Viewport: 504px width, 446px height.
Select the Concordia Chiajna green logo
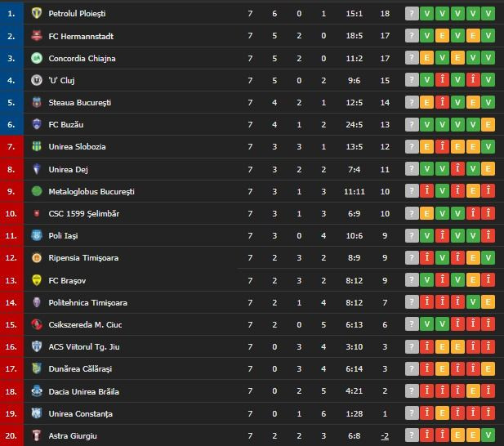tap(37, 58)
